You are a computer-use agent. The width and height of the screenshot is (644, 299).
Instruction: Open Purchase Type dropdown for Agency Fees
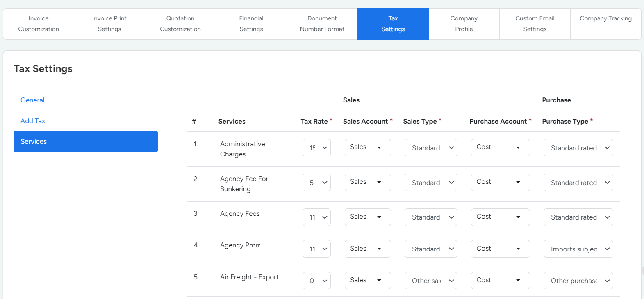point(578,217)
